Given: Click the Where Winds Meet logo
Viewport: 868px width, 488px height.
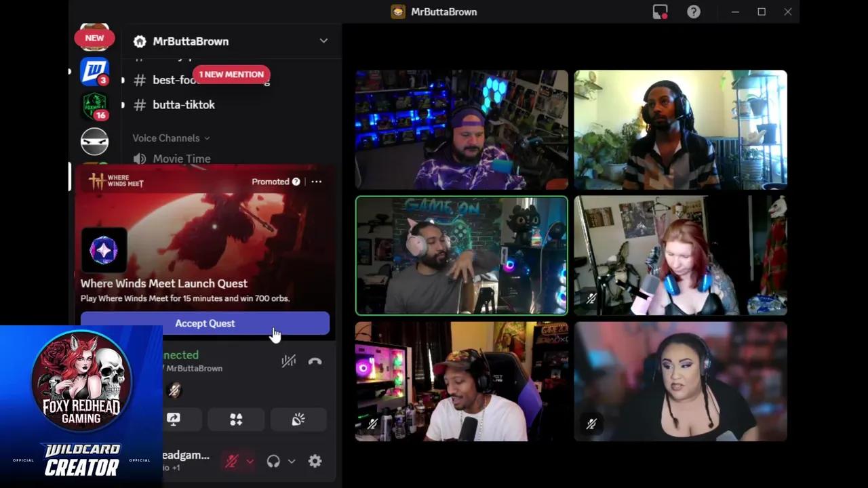Looking at the screenshot, I should point(116,181).
